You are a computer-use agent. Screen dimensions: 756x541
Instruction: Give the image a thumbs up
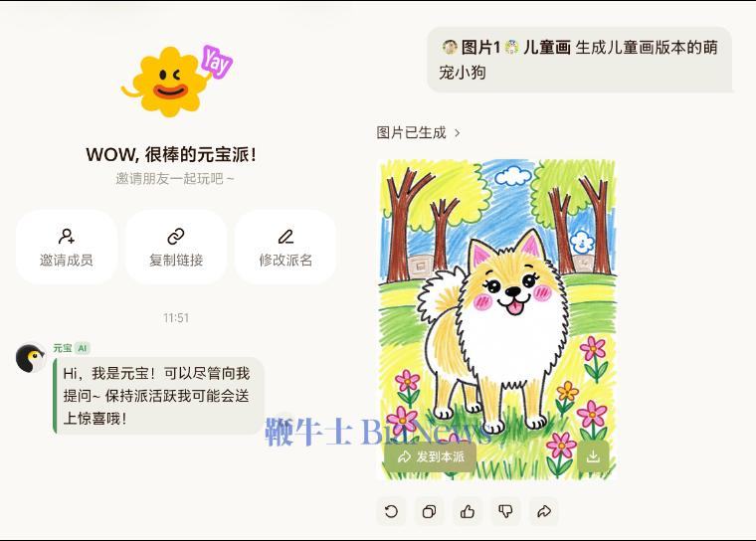(468, 511)
